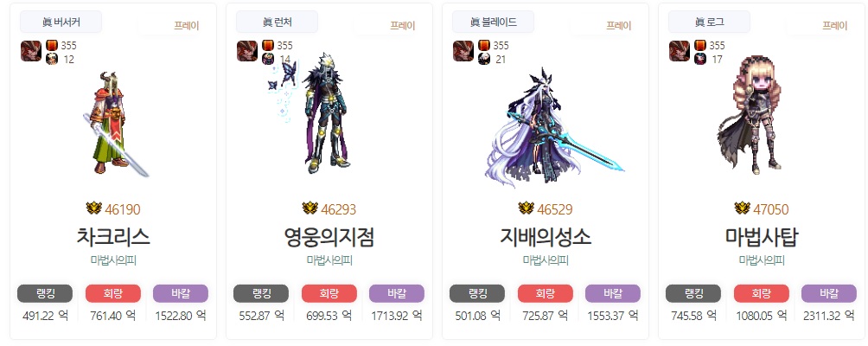
Task: Select the 랭킹 tab on 차크리스 card
Action: pyautogui.click(x=45, y=293)
